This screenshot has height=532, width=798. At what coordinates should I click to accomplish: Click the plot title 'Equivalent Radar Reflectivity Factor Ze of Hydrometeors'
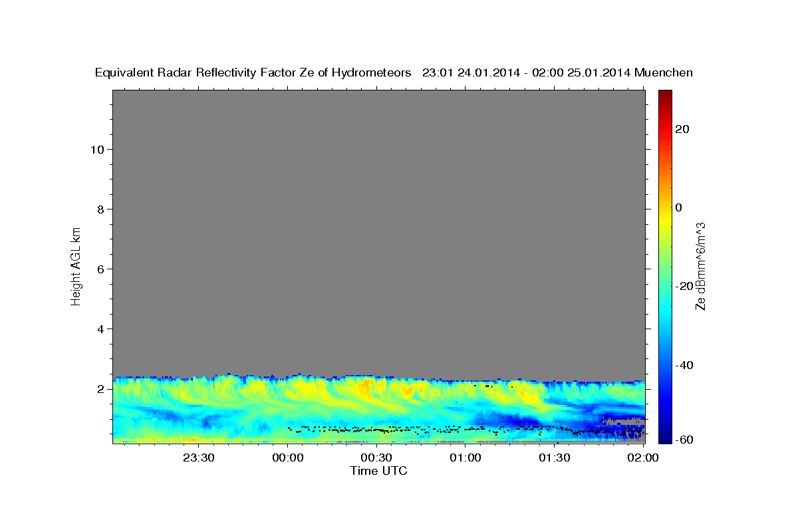(253, 72)
